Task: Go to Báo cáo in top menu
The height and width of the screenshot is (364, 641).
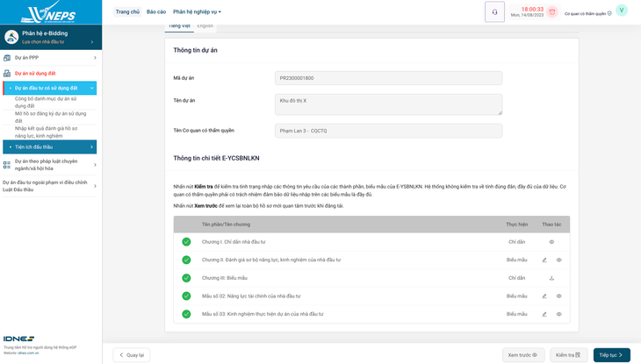Action: (156, 12)
